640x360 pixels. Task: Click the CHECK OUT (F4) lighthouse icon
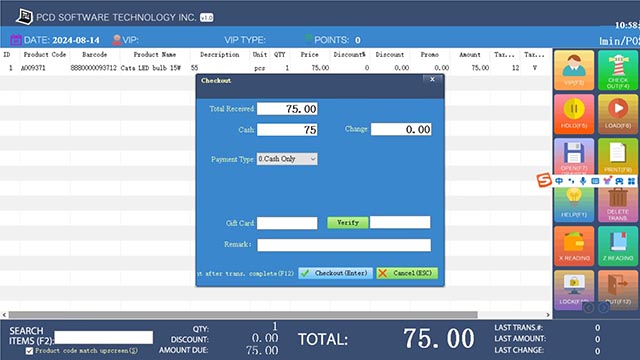click(618, 70)
